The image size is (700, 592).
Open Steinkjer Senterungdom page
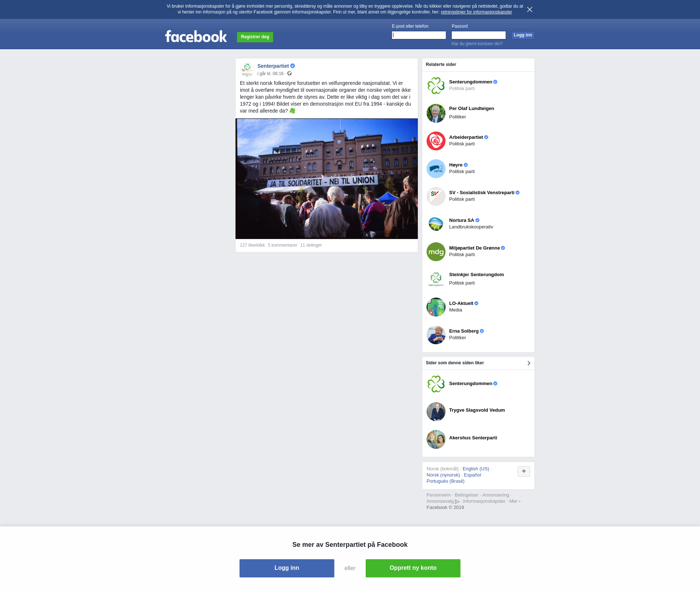click(x=477, y=275)
